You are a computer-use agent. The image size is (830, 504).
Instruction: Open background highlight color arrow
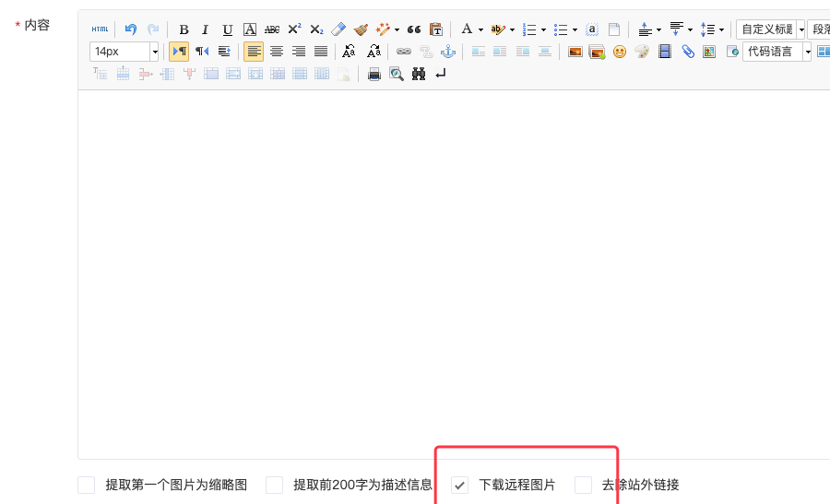coord(512,29)
